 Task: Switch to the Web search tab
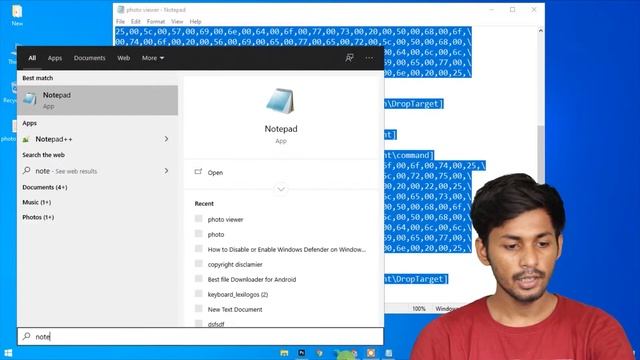click(124, 58)
